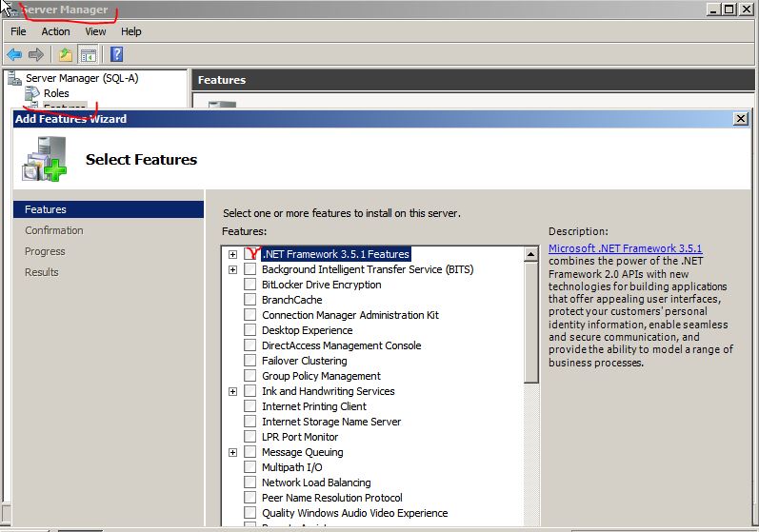This screenshot has width=759, height=532.
Task: Check Ink and Handwriting Services box
Action: coord(250,391)
